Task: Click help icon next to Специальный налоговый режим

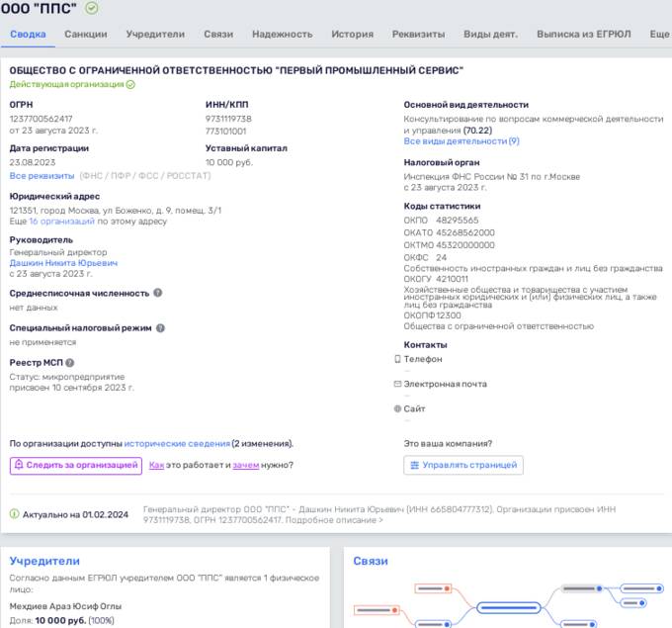Action: point(161,327)
